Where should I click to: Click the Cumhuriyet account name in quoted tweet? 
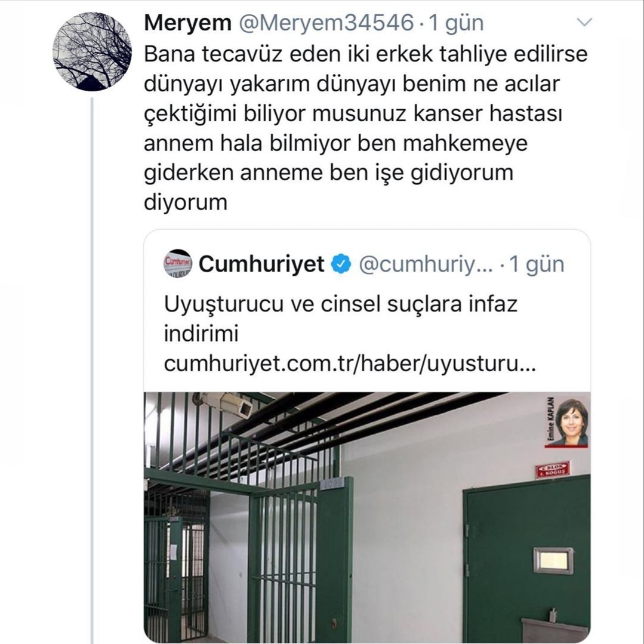(x=261, y=264)
